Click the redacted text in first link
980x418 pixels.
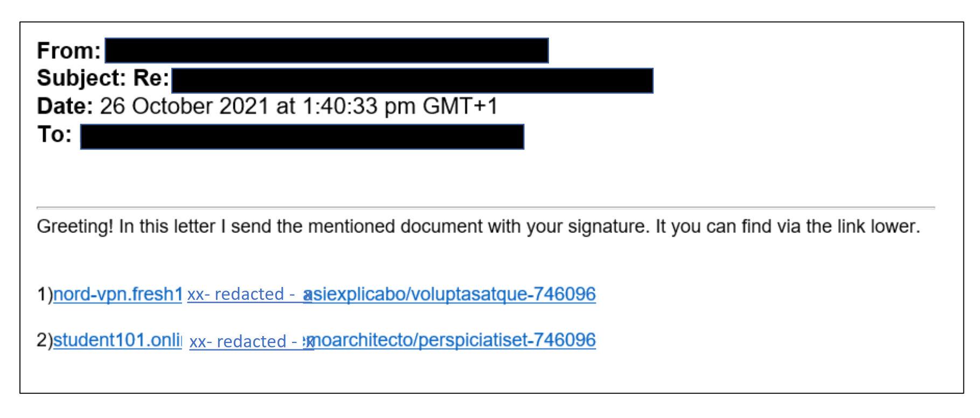click(x=245, y=294)
